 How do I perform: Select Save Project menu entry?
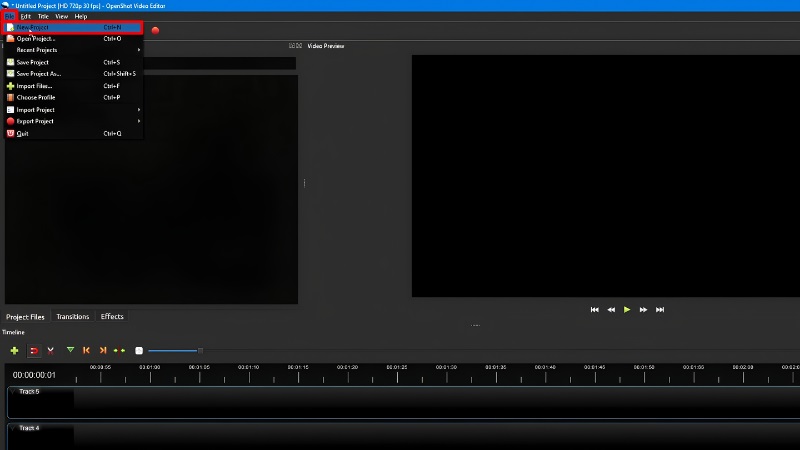(72, 62)
